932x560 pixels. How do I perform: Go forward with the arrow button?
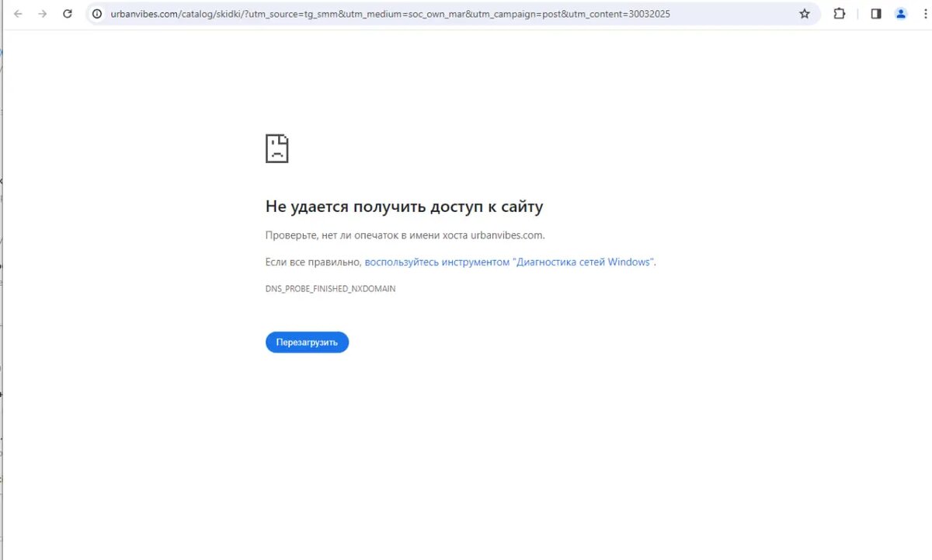point(43,14)
